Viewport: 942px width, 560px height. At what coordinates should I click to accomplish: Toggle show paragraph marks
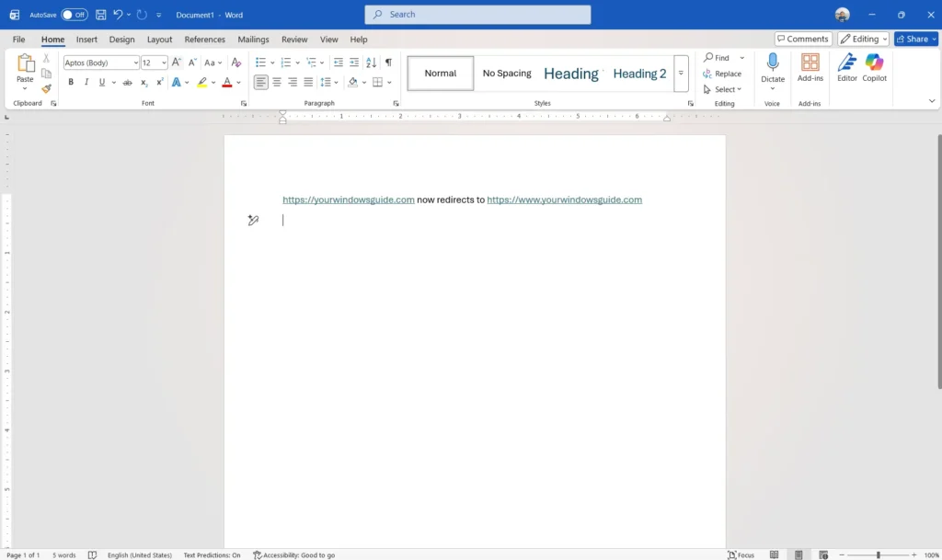point(389,63)
